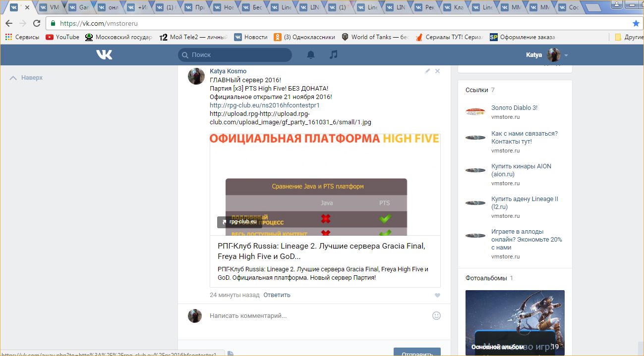Open Katya's profile avatar in header

click(x=553, y=55)
